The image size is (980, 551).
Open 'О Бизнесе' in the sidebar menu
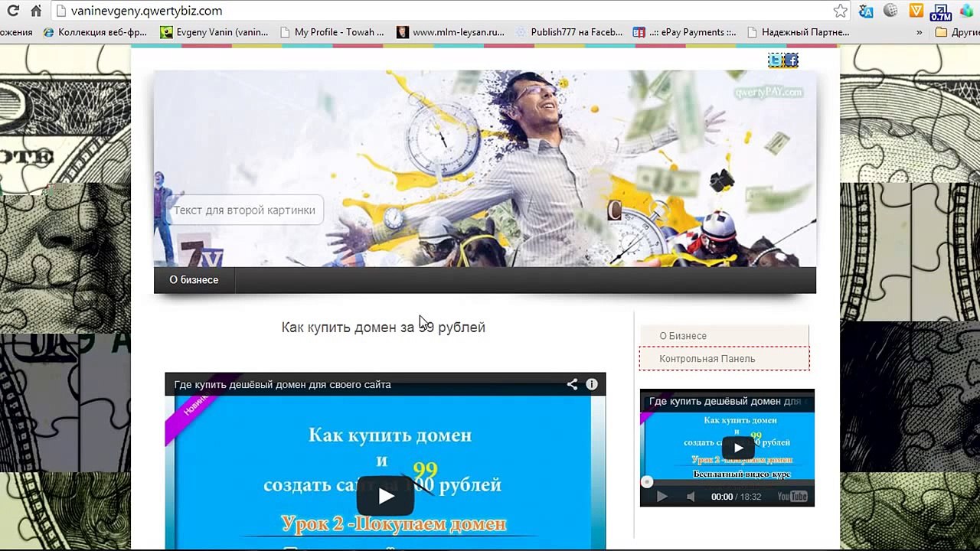pos(724,336)
